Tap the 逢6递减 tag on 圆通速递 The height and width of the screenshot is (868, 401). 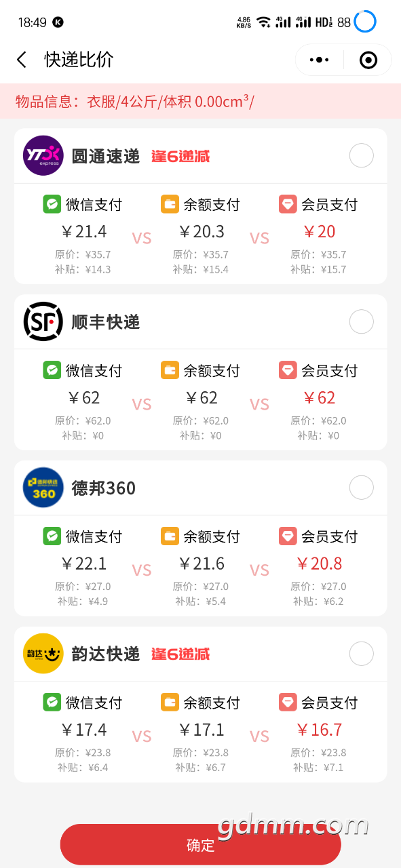tap(180, 157)
